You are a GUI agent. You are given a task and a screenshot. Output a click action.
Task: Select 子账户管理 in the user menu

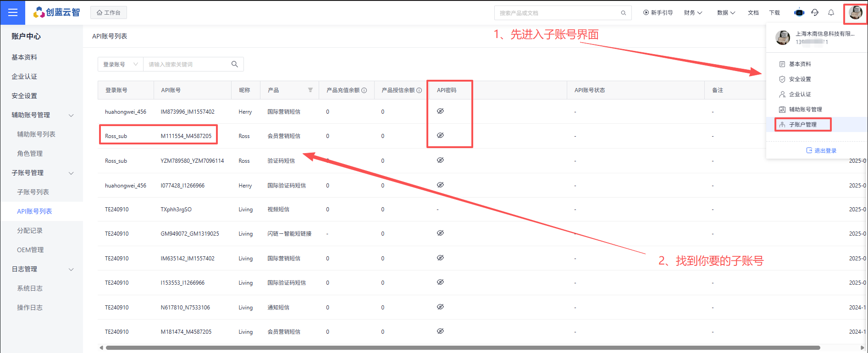(x=802, y=125)
